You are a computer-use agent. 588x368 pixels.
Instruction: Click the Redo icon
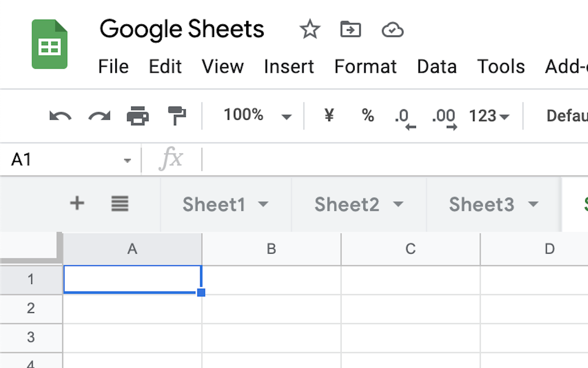[98, 115]
